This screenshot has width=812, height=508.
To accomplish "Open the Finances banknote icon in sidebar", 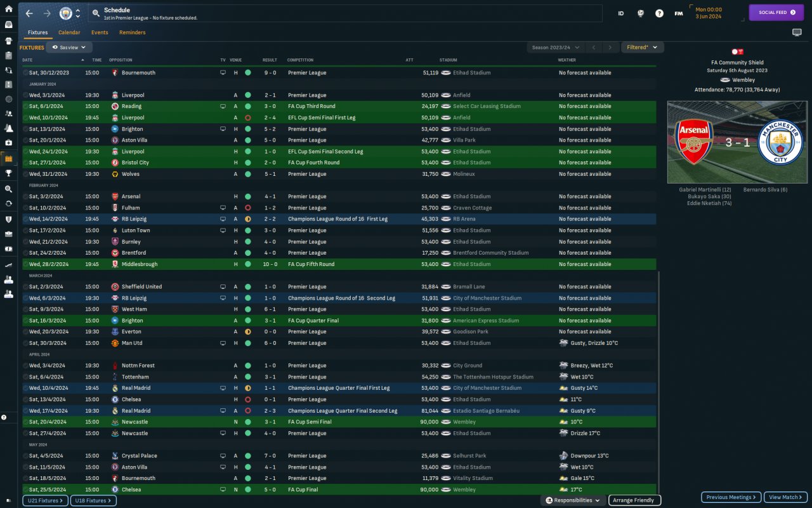I will coord(9,249).
